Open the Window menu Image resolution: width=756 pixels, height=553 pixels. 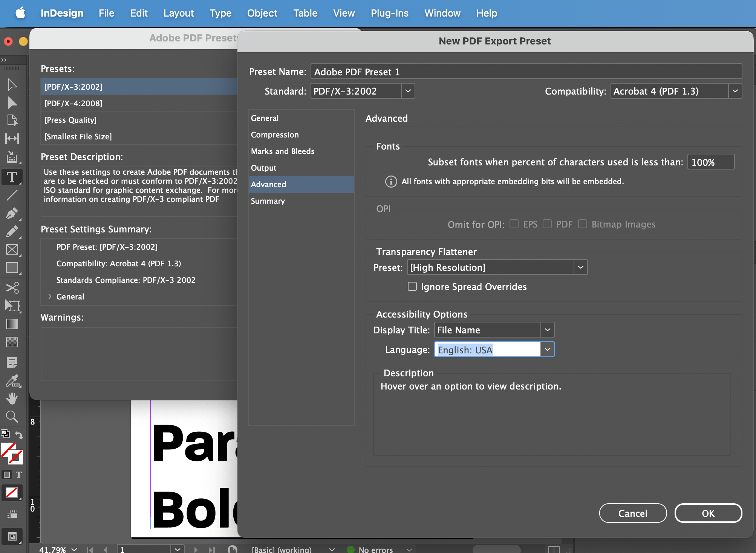click(442, 13)
